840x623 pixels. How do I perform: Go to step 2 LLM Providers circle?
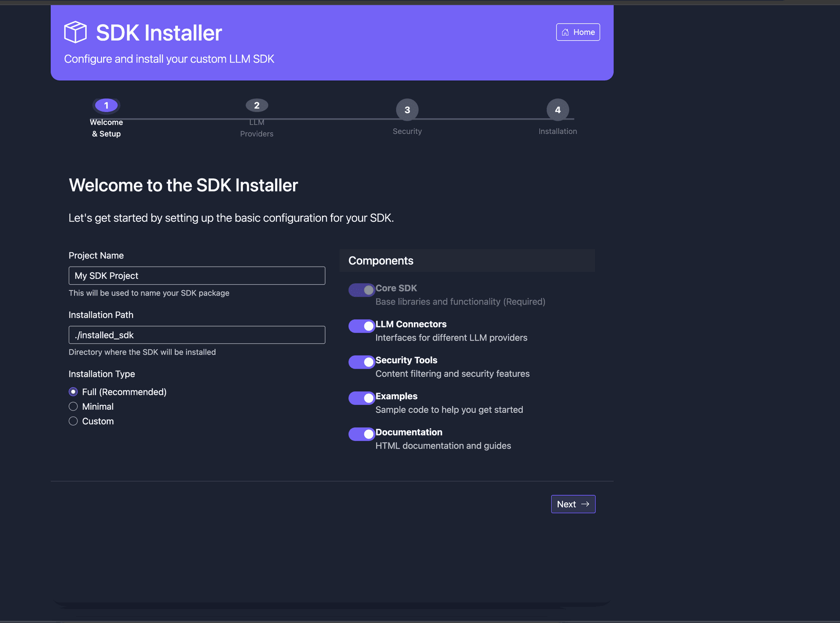(257, 105)
